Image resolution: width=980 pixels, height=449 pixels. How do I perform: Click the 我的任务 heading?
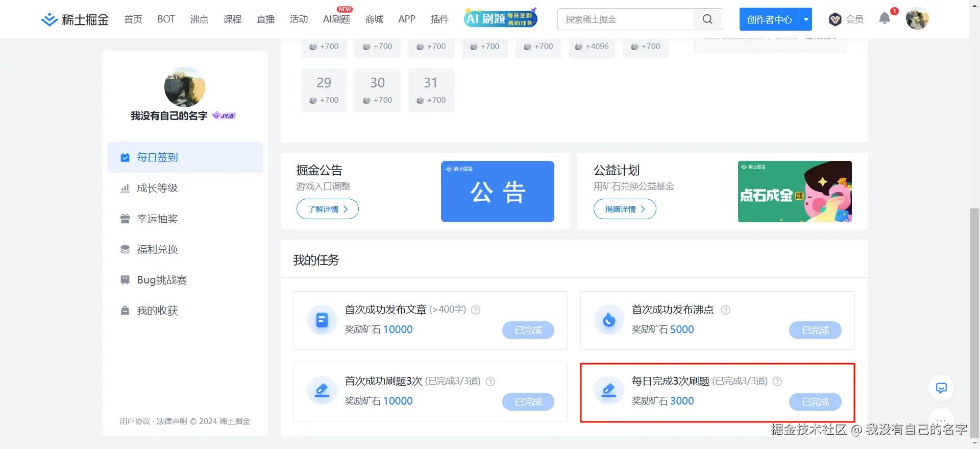tap(316, 260)
